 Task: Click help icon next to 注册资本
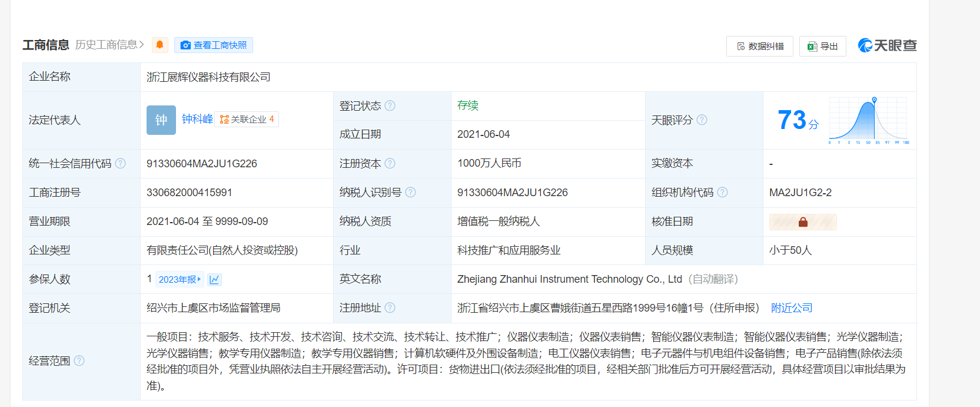[390, 163]
